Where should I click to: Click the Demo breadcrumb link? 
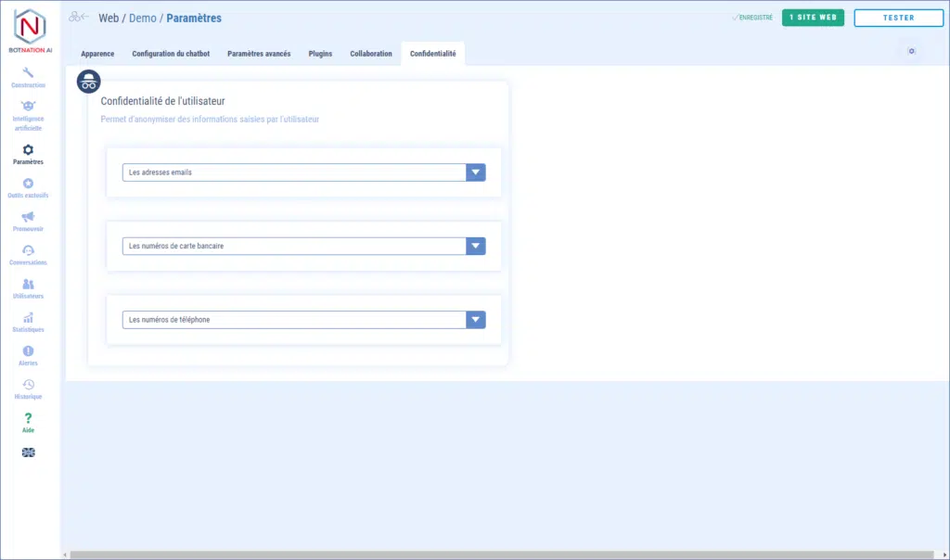pos(142,18)
